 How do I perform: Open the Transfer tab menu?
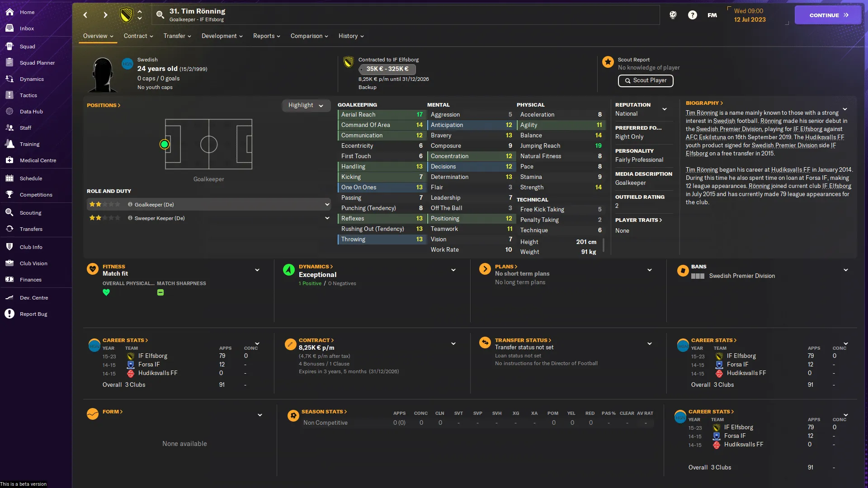click(x=177, y=36)
